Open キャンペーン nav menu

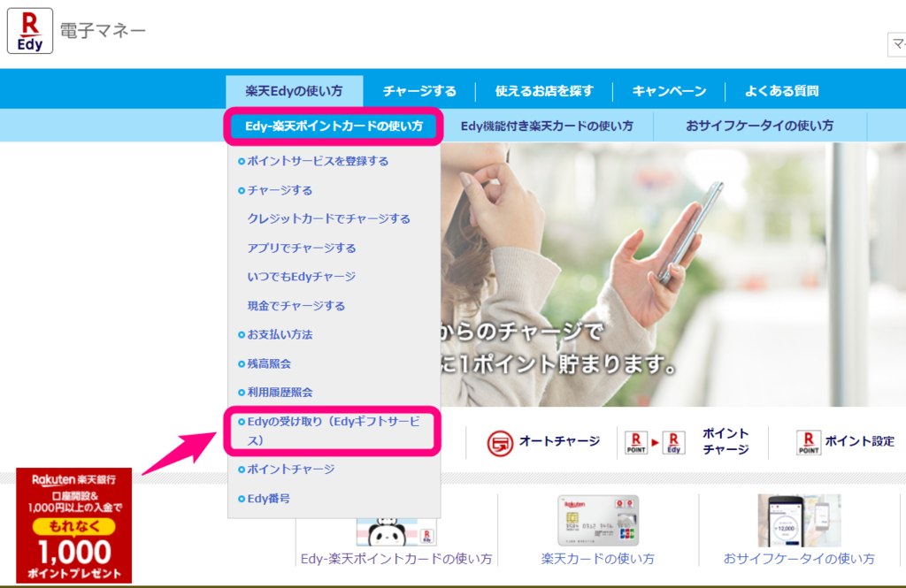669,91
